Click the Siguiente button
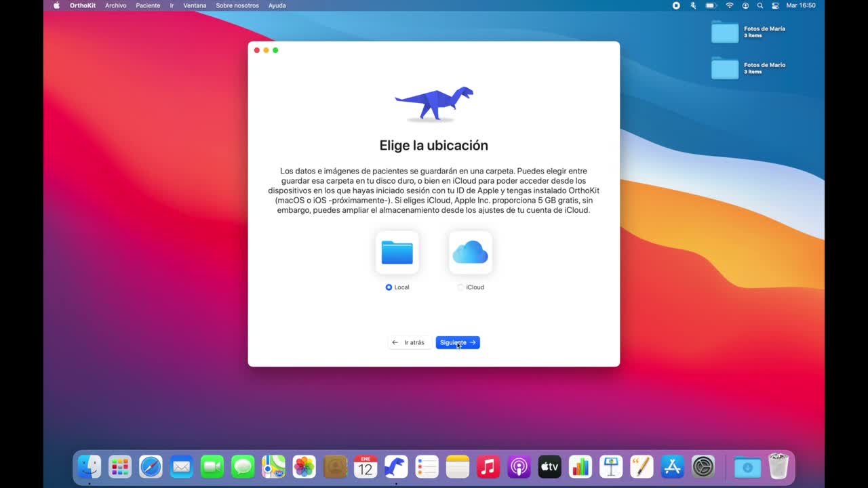The width and height of the screenshot is (868, 488). 458,342
